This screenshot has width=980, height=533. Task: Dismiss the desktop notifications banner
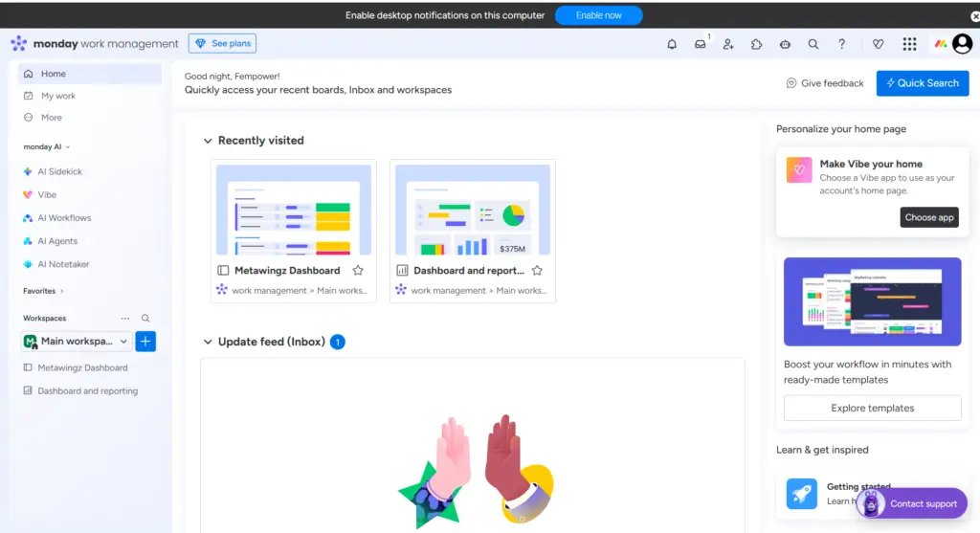(x=974, y=16)
